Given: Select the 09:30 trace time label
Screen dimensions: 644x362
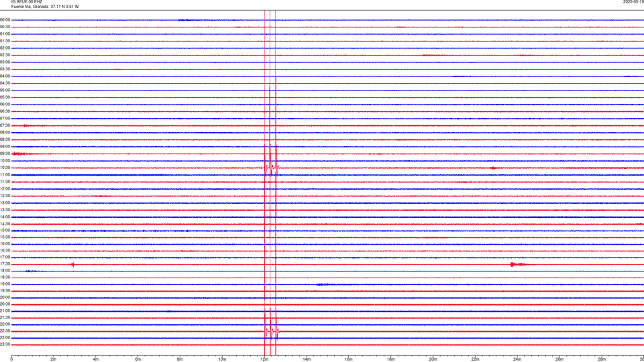Looking at the screenshot, I should pyautogui.click(x=5, y=154).
